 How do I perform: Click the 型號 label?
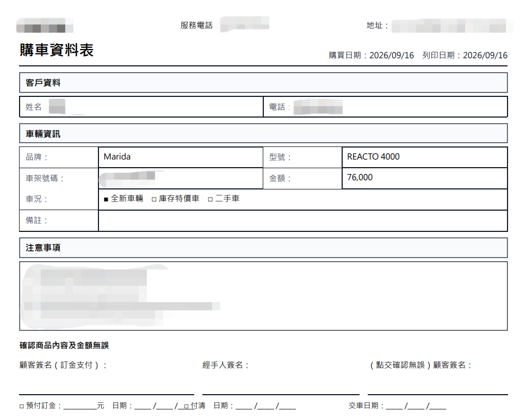tap(280, 157)
